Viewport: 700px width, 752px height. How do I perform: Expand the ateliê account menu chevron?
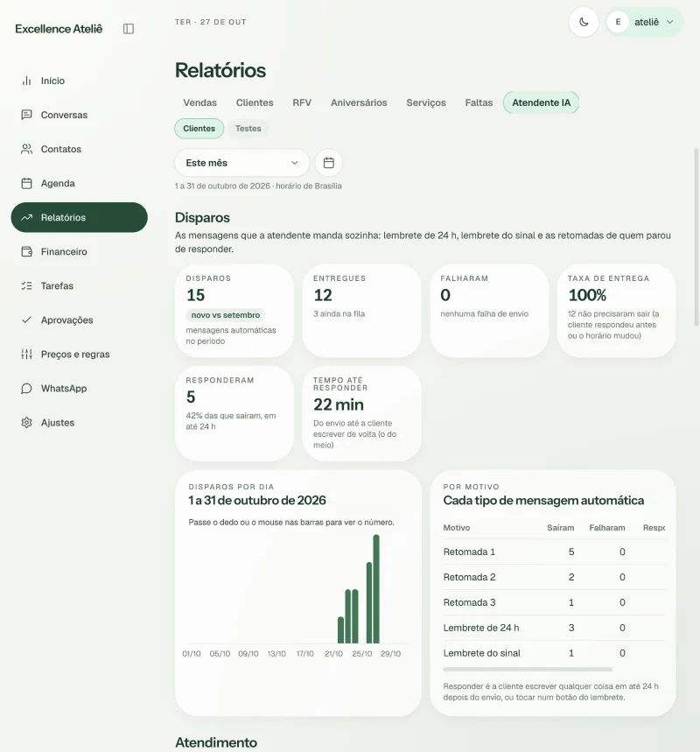point(670,22)
